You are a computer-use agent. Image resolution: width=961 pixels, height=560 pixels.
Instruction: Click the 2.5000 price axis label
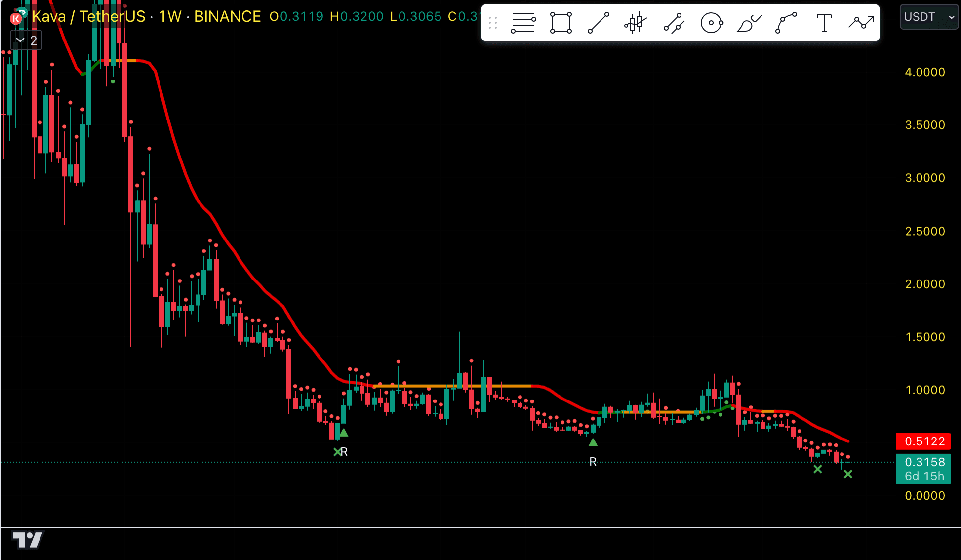924,231
